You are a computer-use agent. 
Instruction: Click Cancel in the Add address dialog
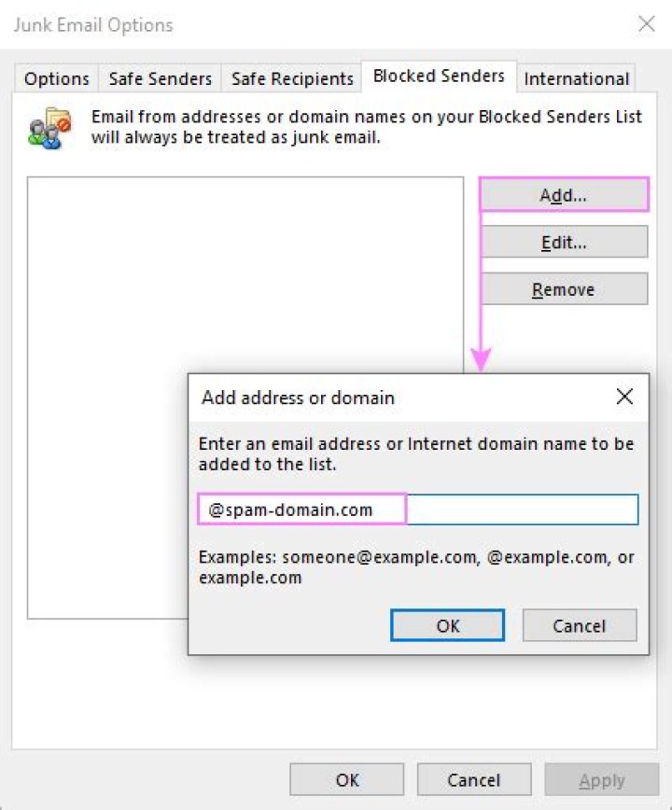point(579,625)
